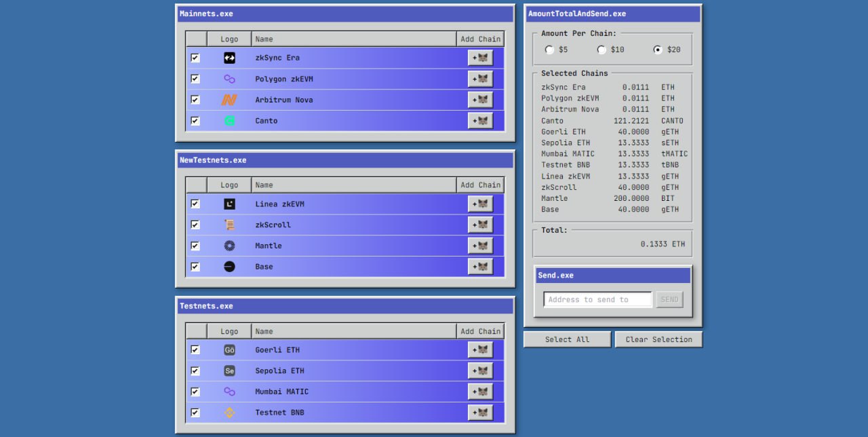Click the Testnet BNB logo icon

coord(229,413)
